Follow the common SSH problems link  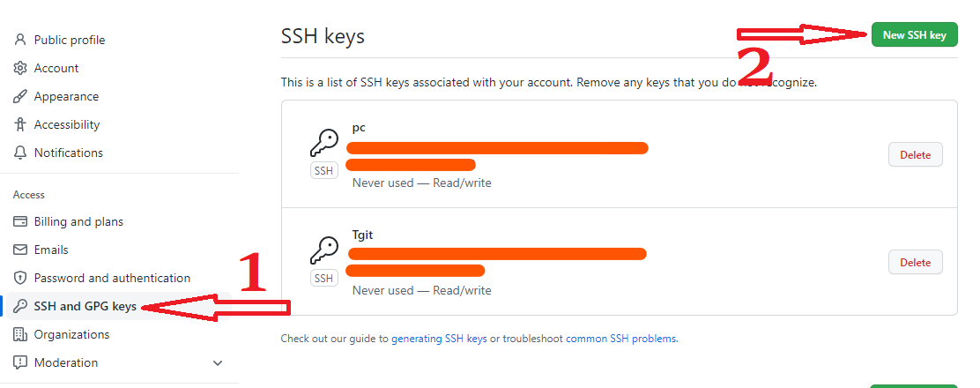(621, 339)
